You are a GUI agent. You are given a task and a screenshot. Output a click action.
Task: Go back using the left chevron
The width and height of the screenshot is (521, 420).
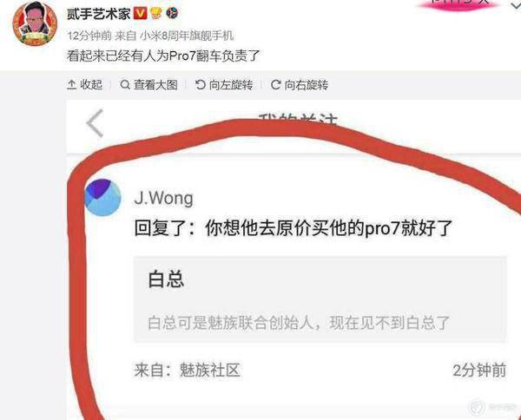(95, 123)
